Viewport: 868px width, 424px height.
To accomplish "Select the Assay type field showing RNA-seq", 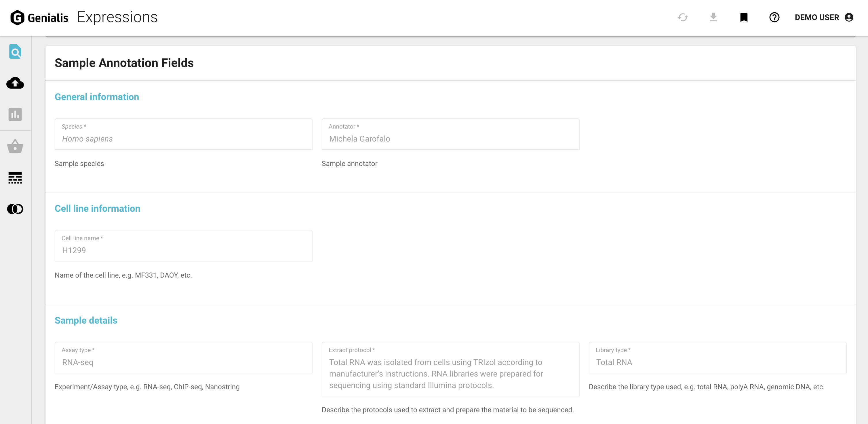I will [184, 362].
